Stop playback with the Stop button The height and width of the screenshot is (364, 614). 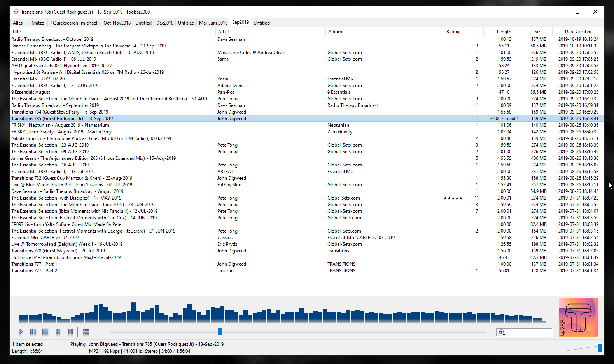pyautogui.click(x=45, y=332)
